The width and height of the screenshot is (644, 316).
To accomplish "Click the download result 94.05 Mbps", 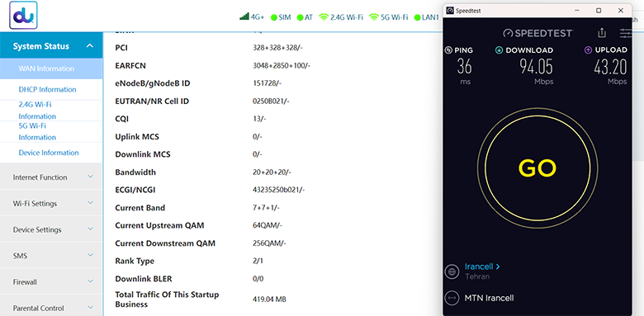I will pyautogui.click(x=537, y=67).
